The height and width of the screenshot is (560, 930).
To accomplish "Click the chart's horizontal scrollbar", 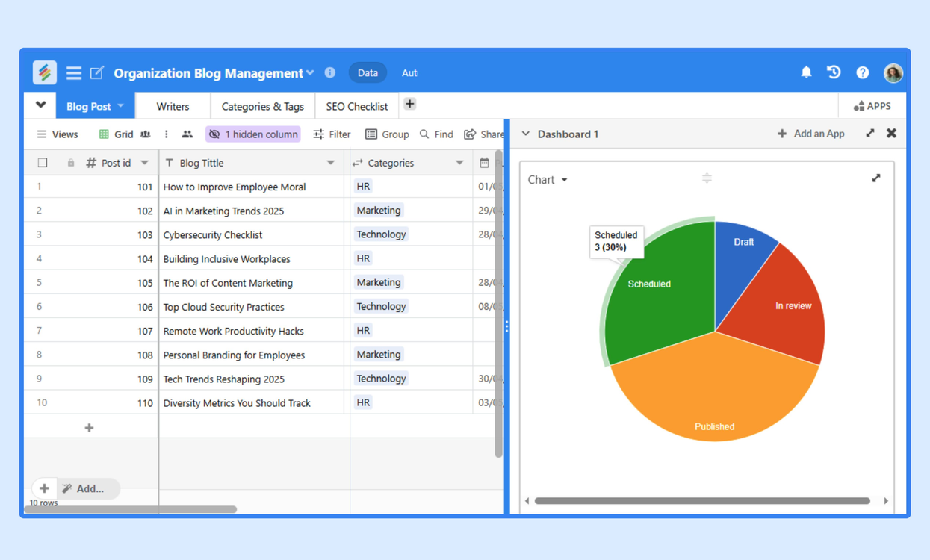I will coord(702,501).
